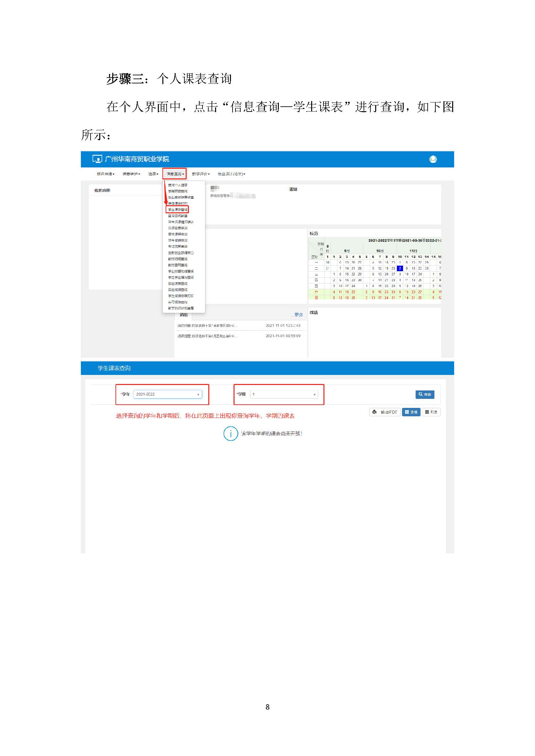Expand the 信息维护 menu
The image size is (535, 756).
pyautogui.click(x=131, y=174)
